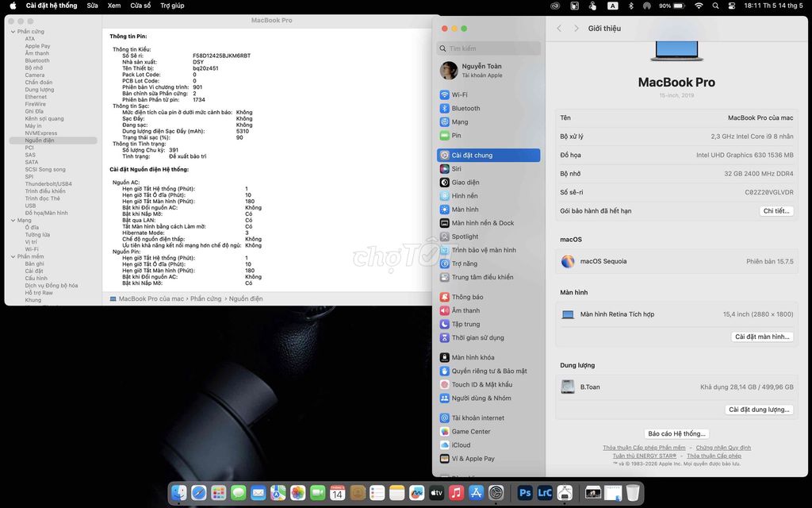
Task: Click Bluetooth icon in menu bar
Action: [x=630, y=6]
